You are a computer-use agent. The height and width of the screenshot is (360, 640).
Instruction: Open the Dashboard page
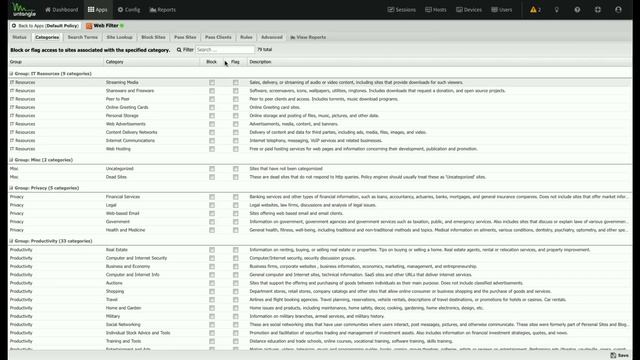pos(61,10)
